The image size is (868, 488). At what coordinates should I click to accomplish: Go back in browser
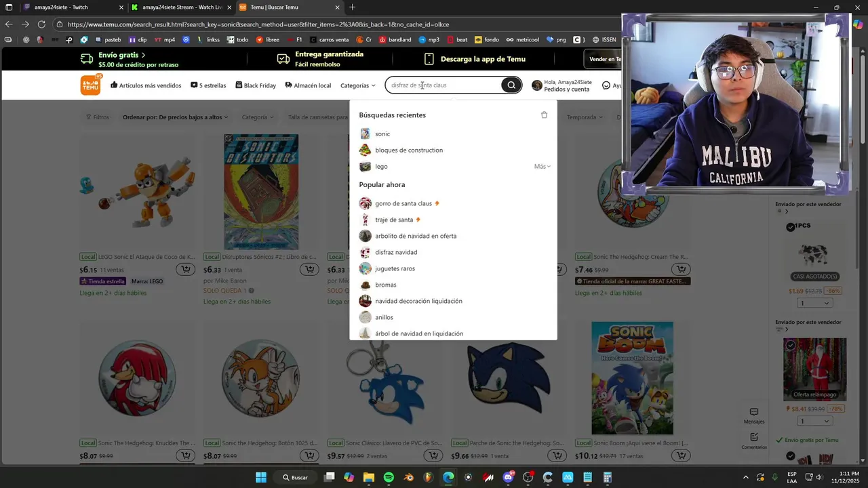(9, 24)
